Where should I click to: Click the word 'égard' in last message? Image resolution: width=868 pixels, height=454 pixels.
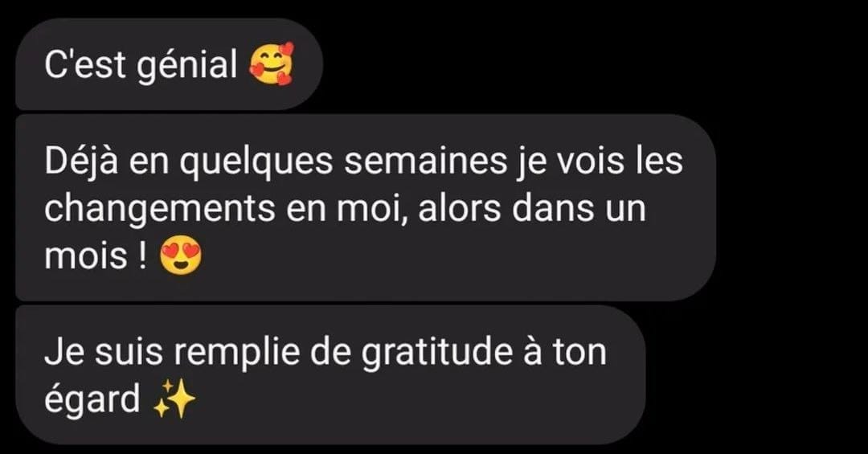click(92, 401)
